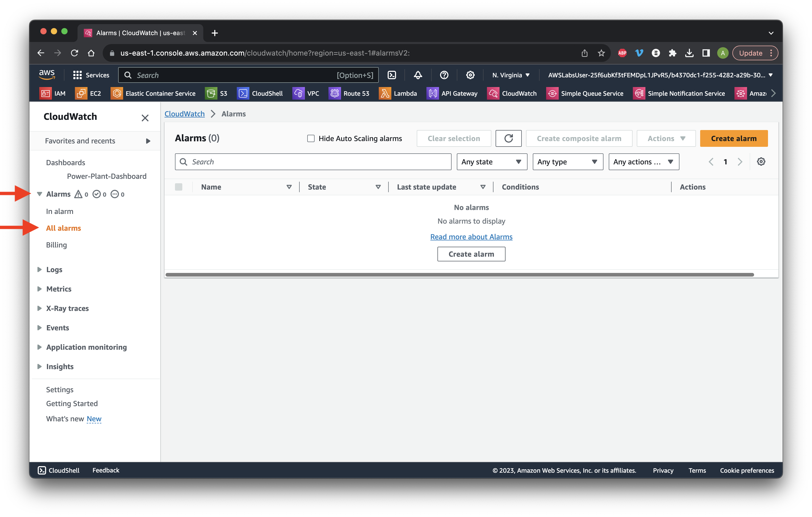Screen dimensions: 812x517
Task: Open the AWS Services grid menu
Action: (91, 75)
